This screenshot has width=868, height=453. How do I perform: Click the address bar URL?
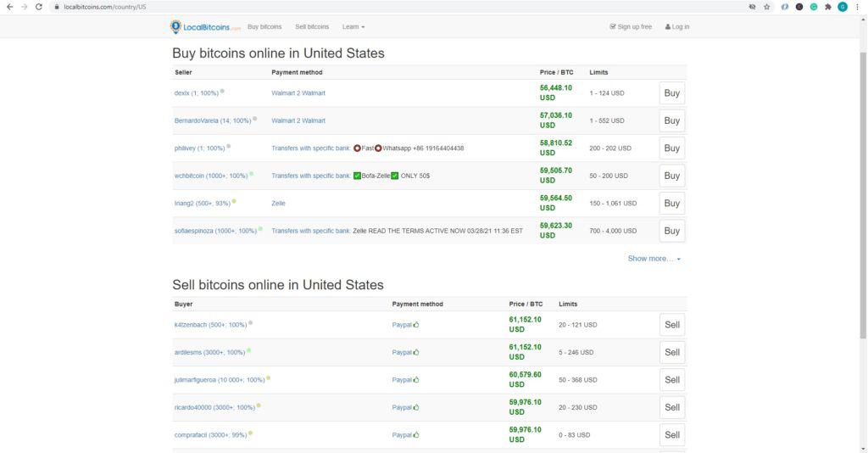pos(105,7)
